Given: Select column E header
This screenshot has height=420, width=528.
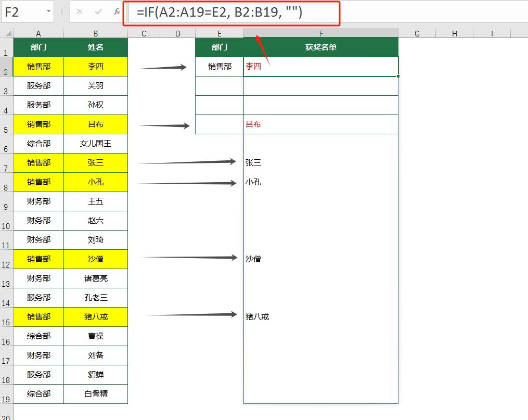Looking at the screenshot, I should pyautogui.click(x=219, y=33).
